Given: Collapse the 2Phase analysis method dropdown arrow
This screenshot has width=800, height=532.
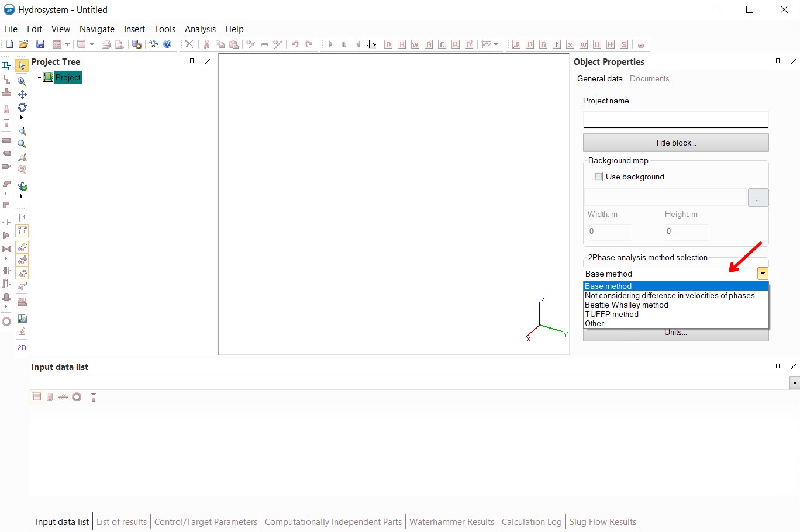Looking at the screenshot, I should pyautogui.click(x=763, y=274).
